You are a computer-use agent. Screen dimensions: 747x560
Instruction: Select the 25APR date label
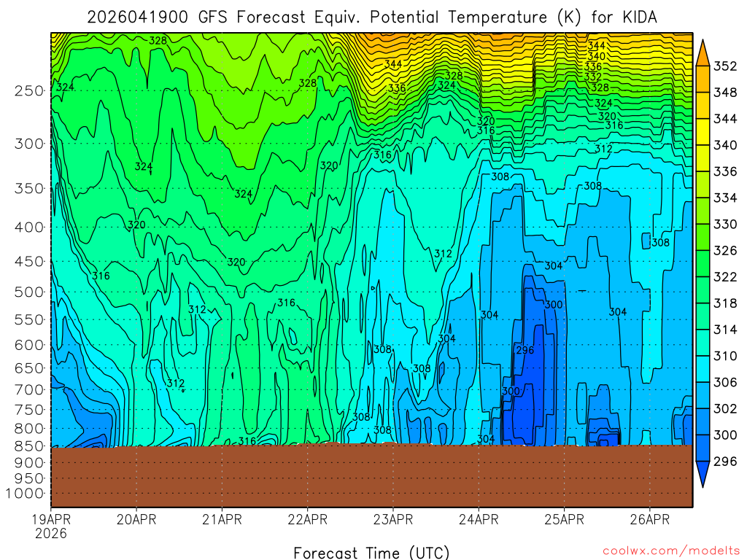pyautogui.click(x=564, y=519)
